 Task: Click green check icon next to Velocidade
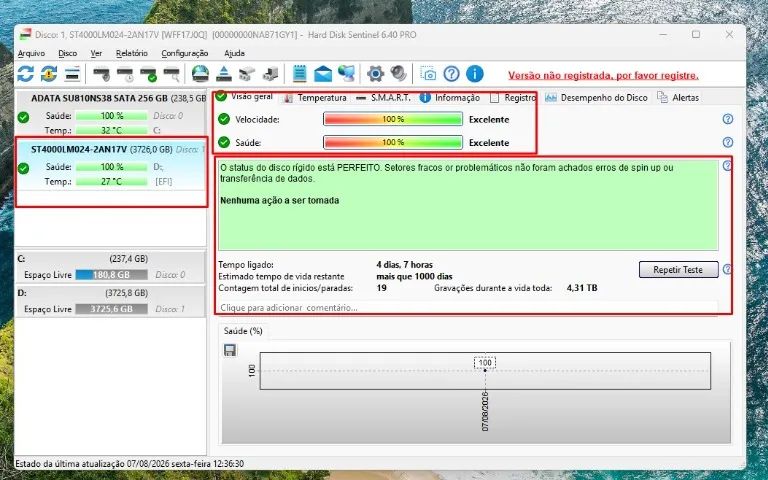pos(224,119)
